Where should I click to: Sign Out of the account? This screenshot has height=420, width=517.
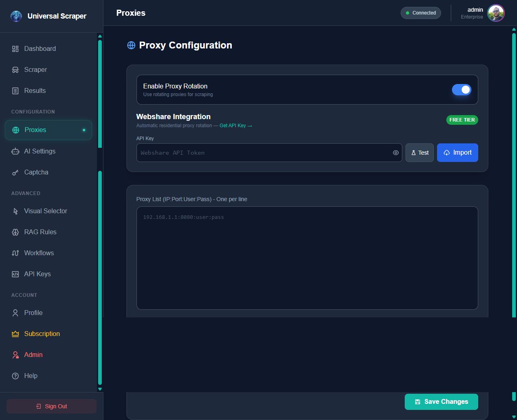point(51,406)
